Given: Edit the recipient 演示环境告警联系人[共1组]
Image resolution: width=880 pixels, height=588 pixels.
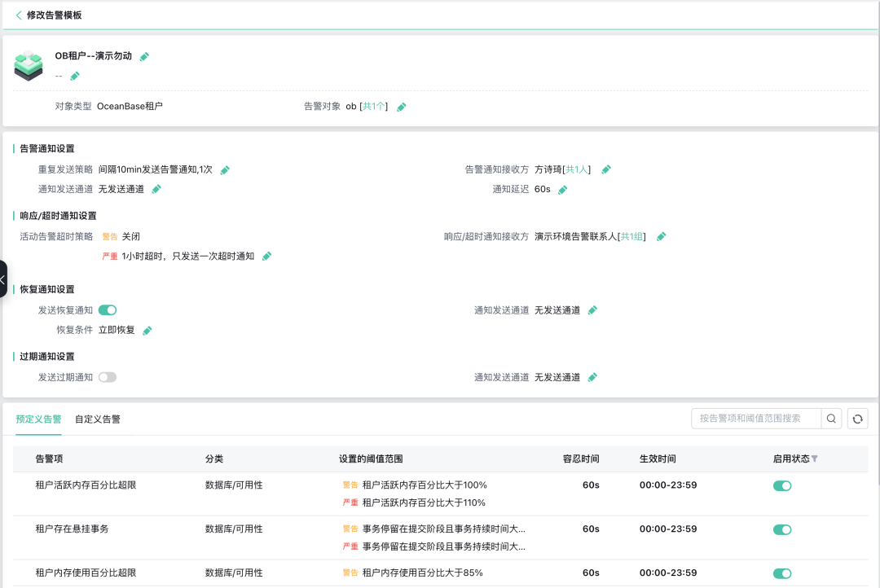Looking at the screenshot, I should coord(661,235).
